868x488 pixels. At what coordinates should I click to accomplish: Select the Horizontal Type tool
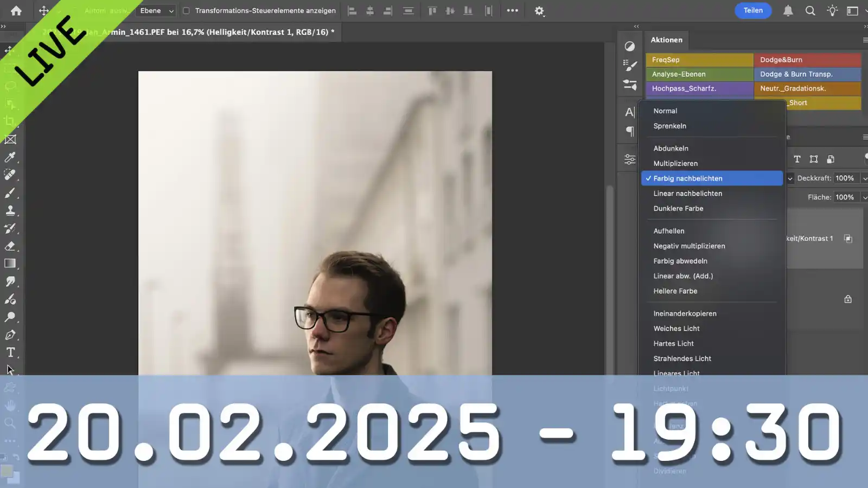[x=10, y=352]
